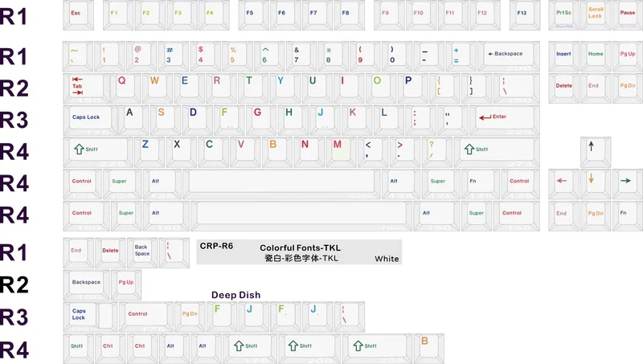Select the pink left arrow keycap

(x=564, y=184)
